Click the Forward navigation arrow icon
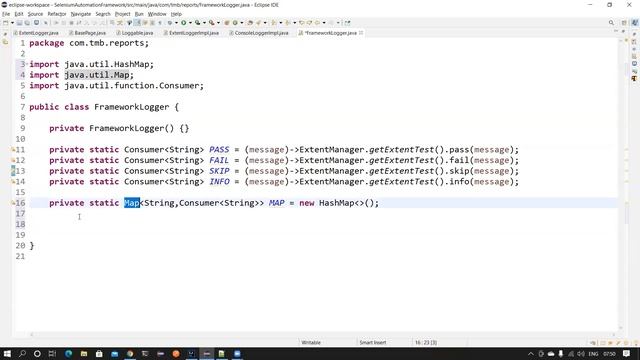This screenshot has height=360, width=640. click(x=331, y=23)
